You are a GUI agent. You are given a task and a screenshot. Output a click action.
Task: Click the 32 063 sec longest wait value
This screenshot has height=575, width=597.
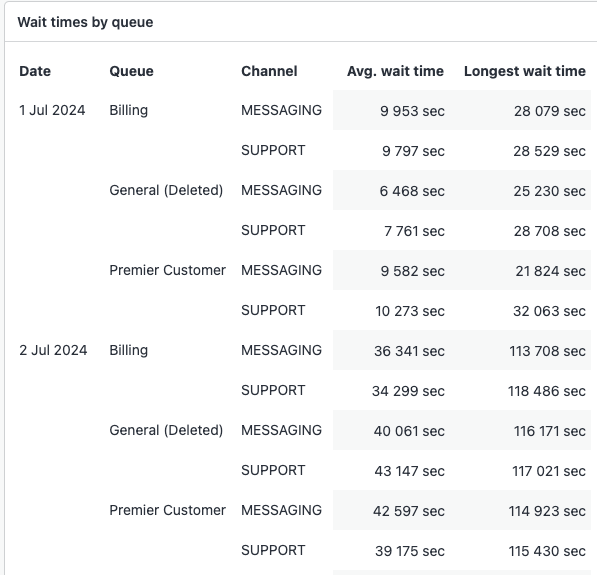pyautogui.click(x=549, y=311)
